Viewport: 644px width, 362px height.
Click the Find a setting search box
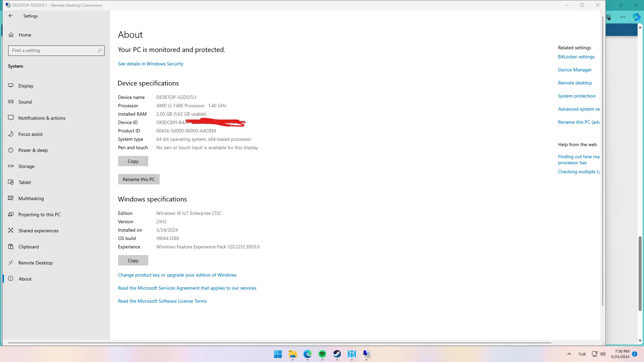coord(56,51)
